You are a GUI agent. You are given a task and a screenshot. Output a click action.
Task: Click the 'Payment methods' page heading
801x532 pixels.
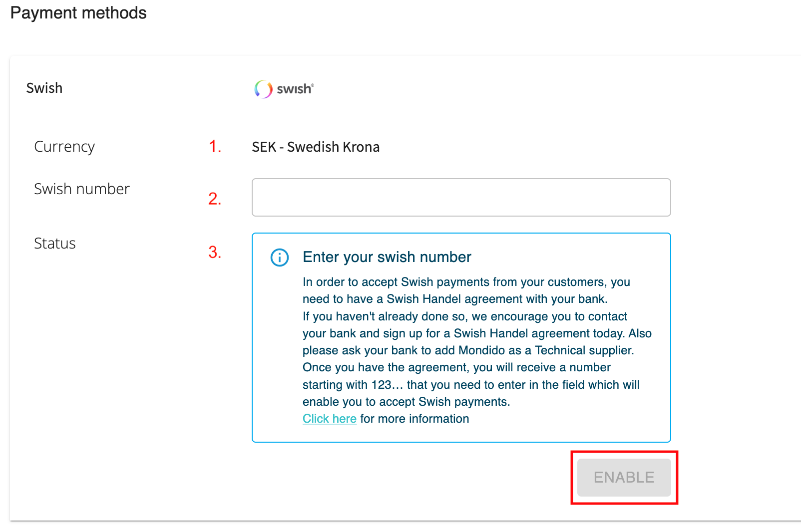[x=78, y=13]
